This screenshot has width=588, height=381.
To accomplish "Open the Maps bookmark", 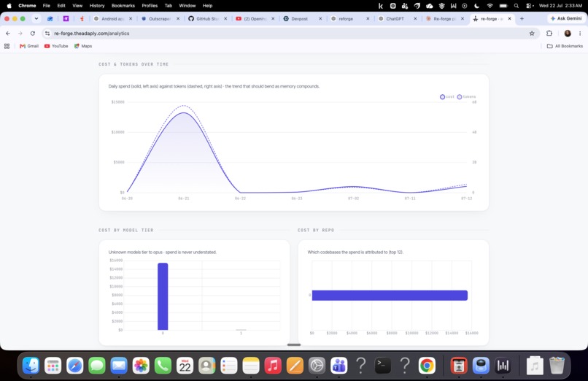I will (83, 46).
